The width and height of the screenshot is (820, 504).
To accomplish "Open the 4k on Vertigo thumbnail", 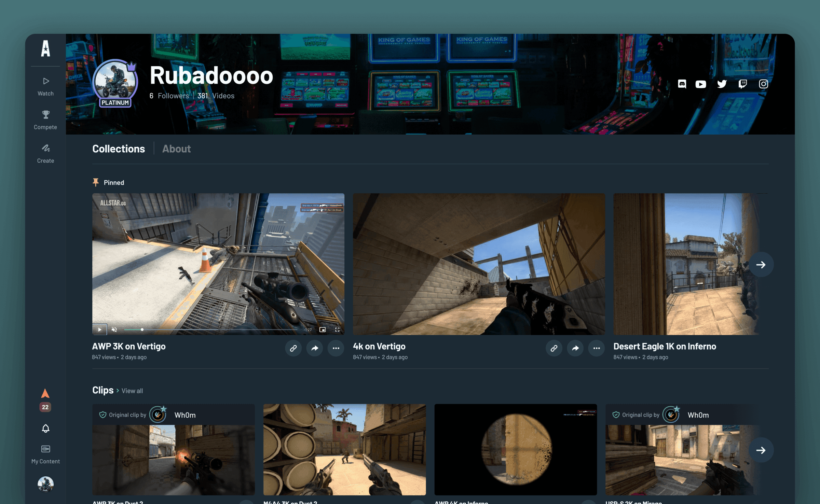I will 479,264.
